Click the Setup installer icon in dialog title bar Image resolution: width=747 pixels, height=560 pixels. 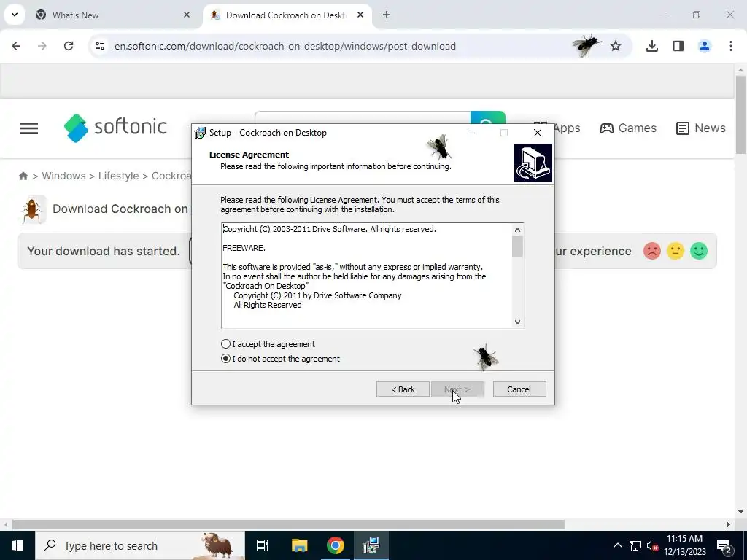(200, 133)
